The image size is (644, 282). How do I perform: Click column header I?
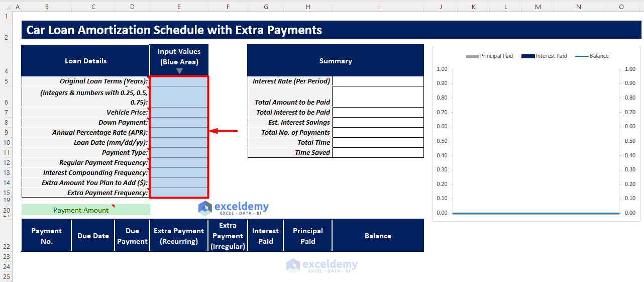(378, 7)
